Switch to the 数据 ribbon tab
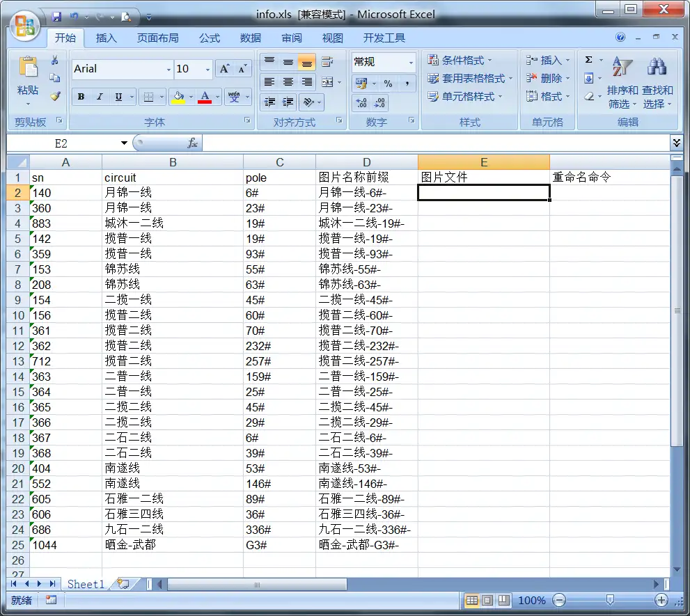This screenshot has width=690, height=616. 251,38
